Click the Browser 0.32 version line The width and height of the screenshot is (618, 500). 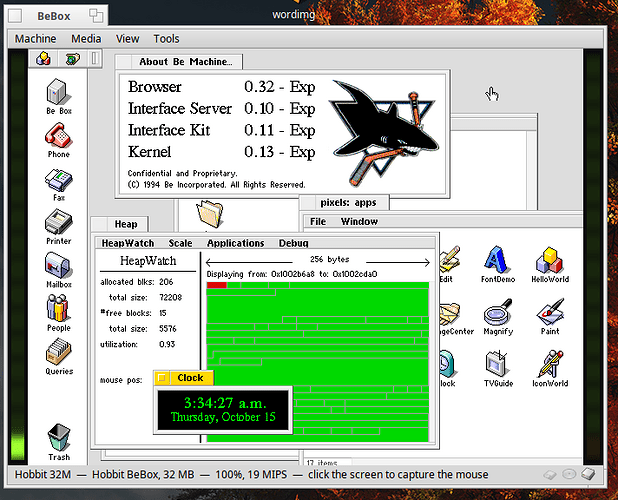(221, 87)
